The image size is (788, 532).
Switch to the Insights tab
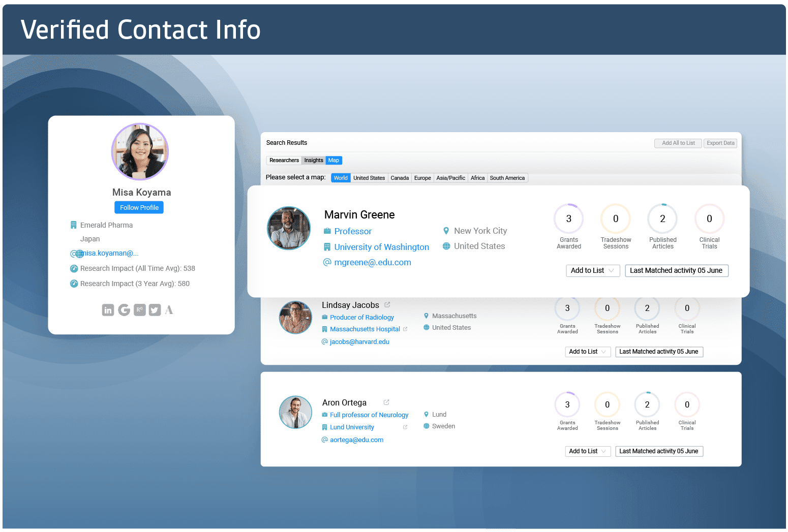coord(314,161)
